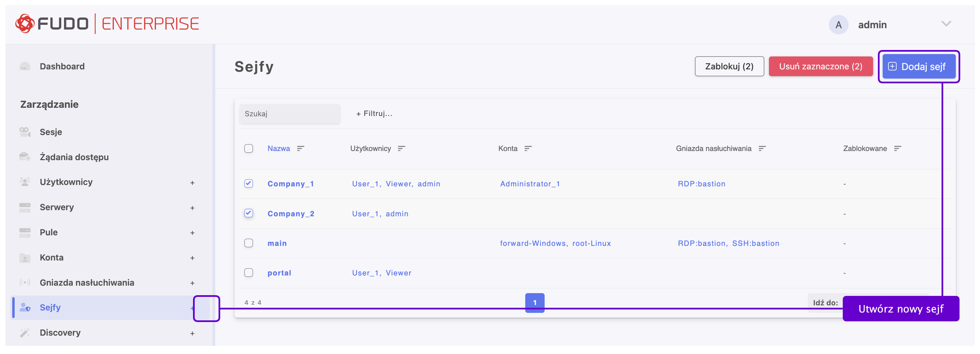Open the portal safe link
The width and height of the screenshot is (980, 354).
click(279, 273)
